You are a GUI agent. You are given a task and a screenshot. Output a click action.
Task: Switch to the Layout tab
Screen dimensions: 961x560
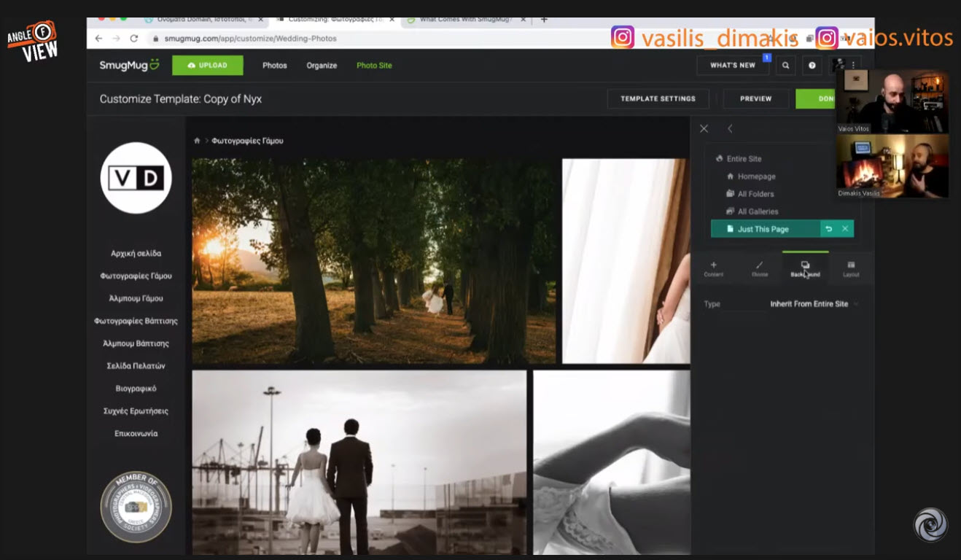pos(851,269)
